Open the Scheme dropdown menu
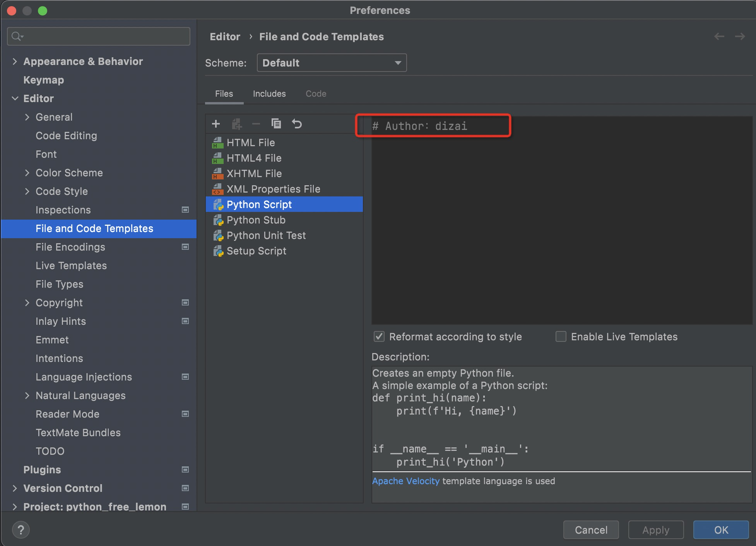This screenshot has width=756, height=546. point(330,63)
